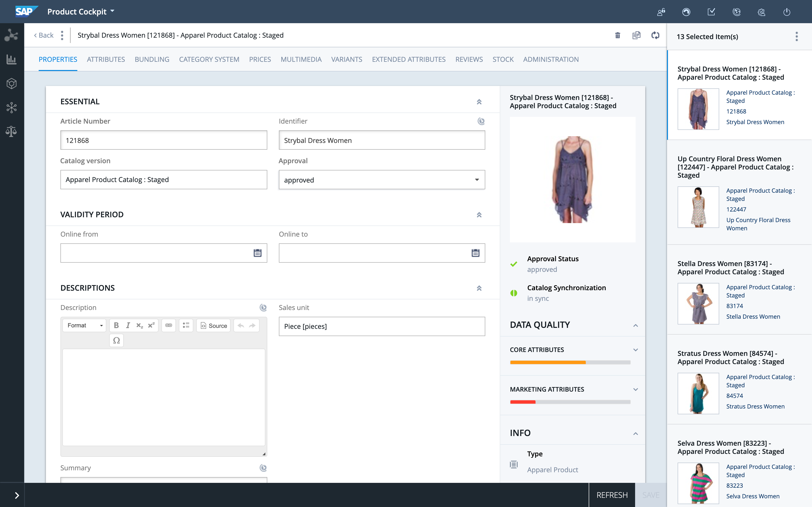The width and height of the screenshot is (812, 507).
Task: Click the insert link icon in the editor
Action: 168,325
